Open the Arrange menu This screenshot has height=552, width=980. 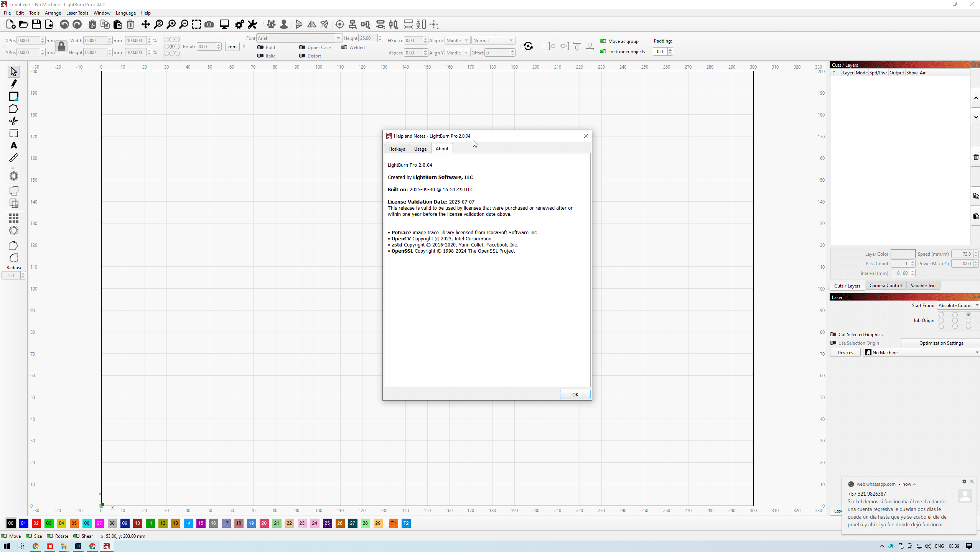(53, 13)
